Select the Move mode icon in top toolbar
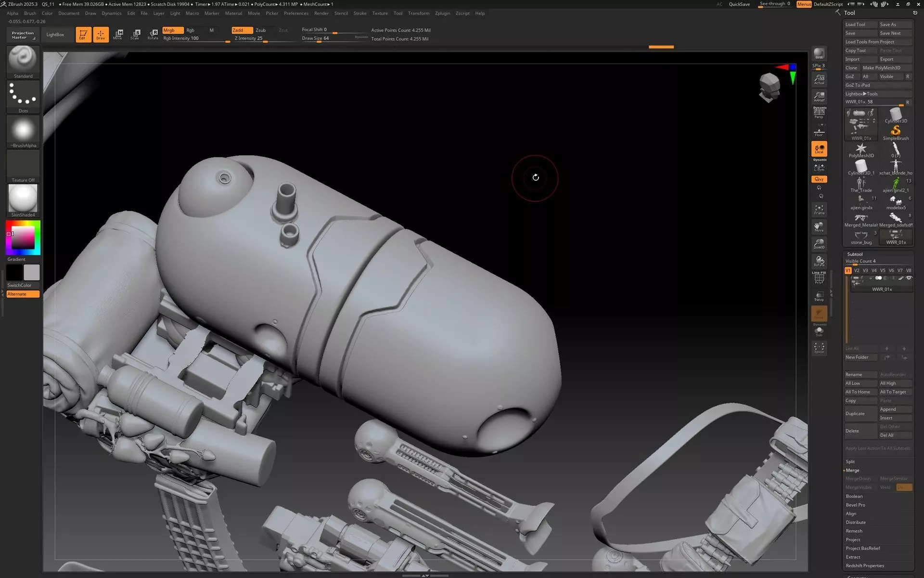924x578 pixels. (x=118, y=34)
